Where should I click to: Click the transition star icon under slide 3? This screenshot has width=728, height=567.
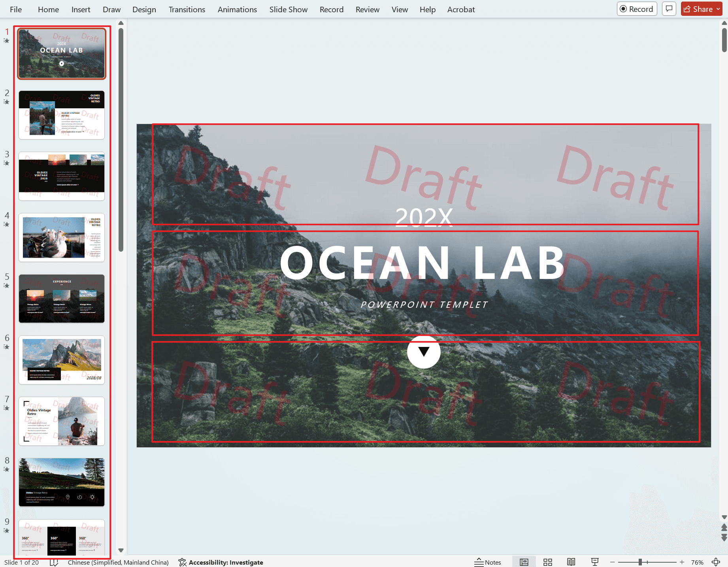[x=6, y=163]
